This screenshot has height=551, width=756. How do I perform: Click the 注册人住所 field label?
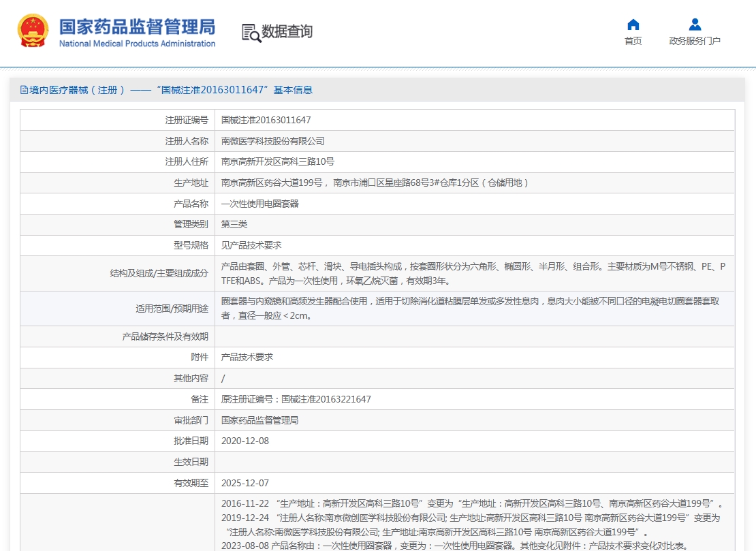[x=187, y=162]
